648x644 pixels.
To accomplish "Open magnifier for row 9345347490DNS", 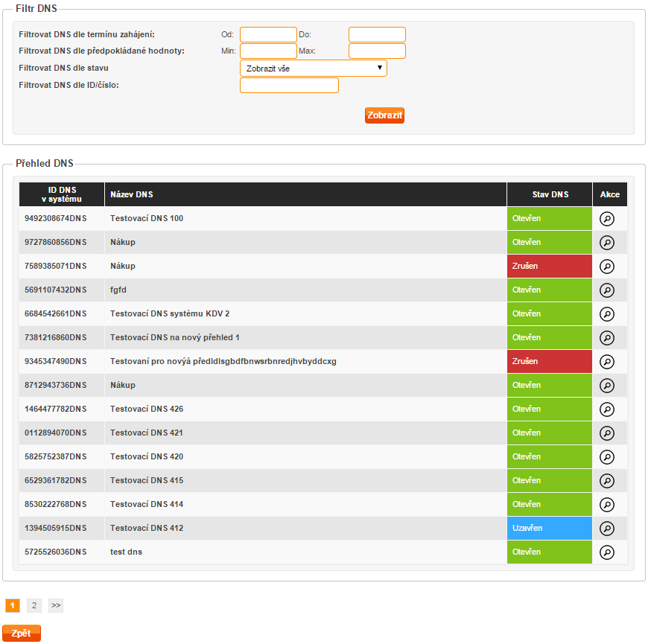I will (607, 361).
